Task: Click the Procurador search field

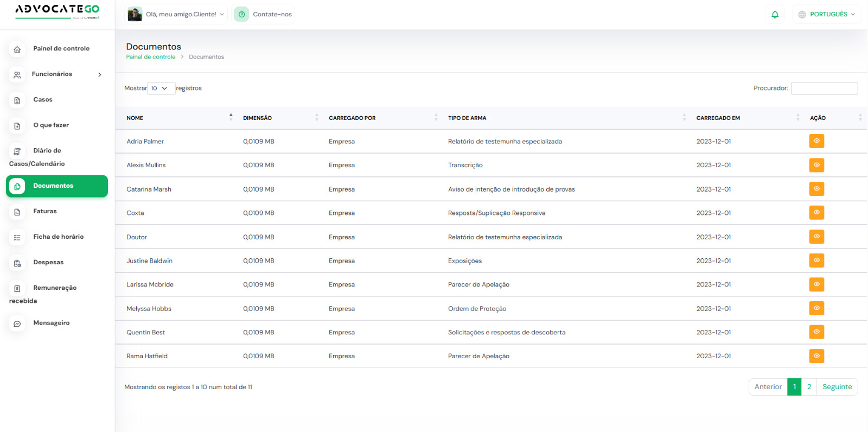Action: coord(824,88)
